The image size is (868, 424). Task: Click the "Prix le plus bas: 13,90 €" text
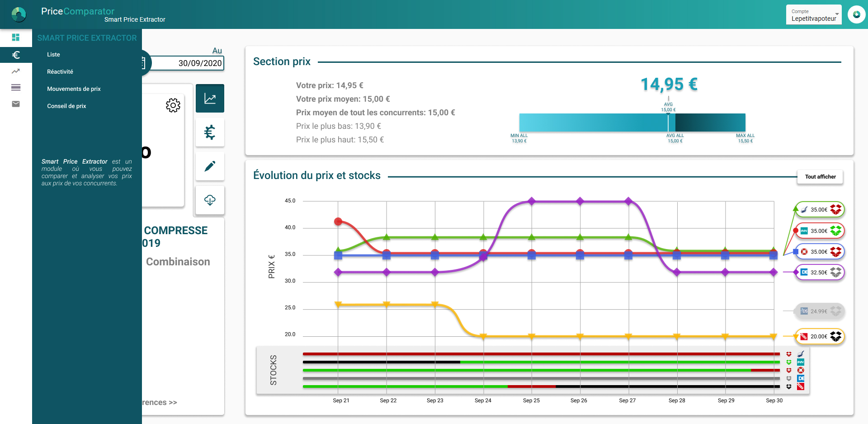tap(339, 126)
